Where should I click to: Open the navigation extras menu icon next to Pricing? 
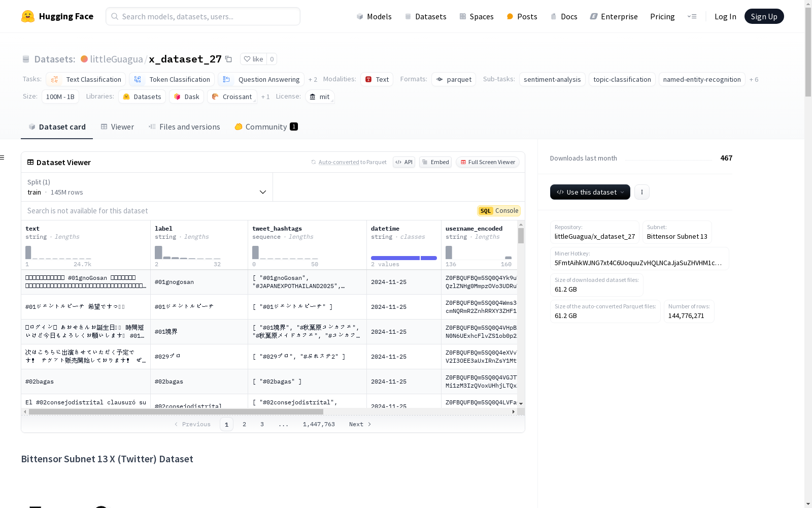(x=692, y=16)
